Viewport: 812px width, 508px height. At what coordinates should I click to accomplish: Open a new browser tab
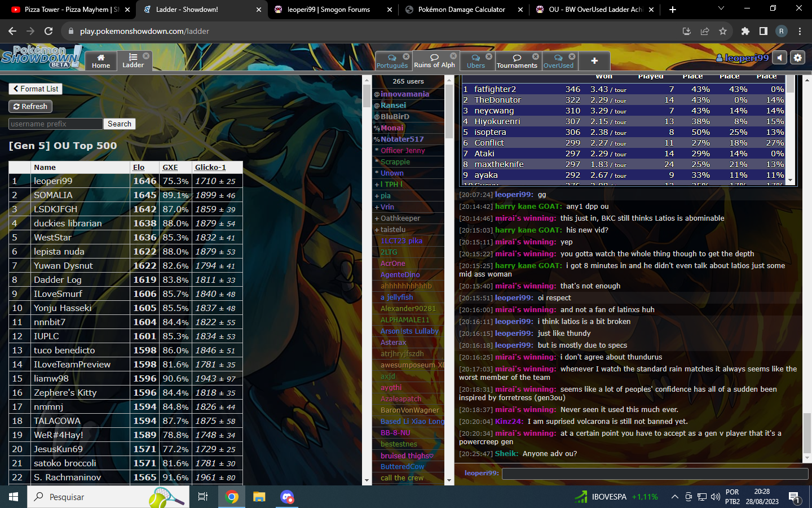coord(672,9)
